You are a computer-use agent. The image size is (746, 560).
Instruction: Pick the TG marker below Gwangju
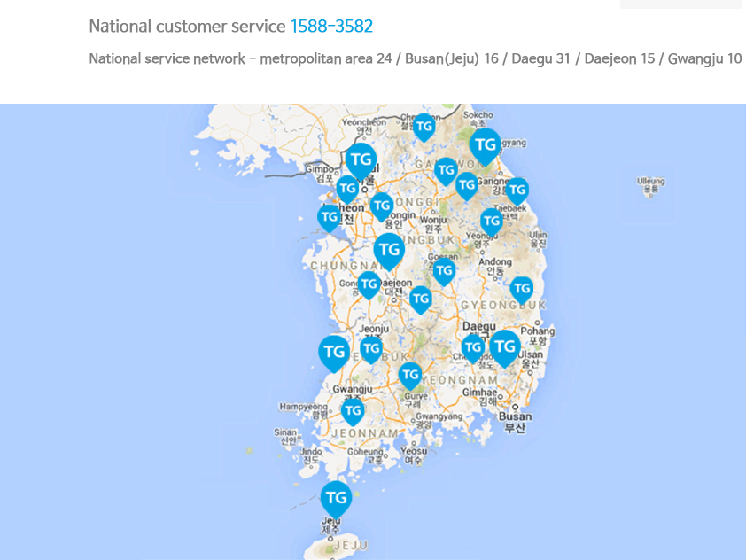click(353, 411)
